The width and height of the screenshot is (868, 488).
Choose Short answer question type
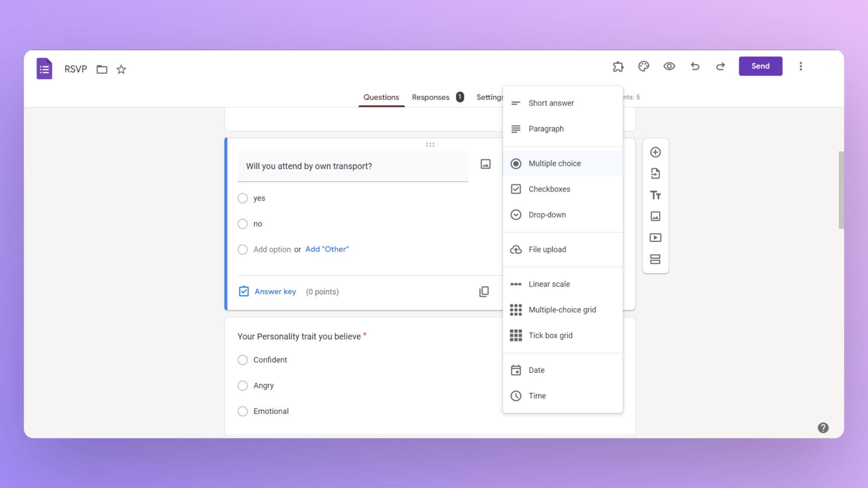[562, 103]
